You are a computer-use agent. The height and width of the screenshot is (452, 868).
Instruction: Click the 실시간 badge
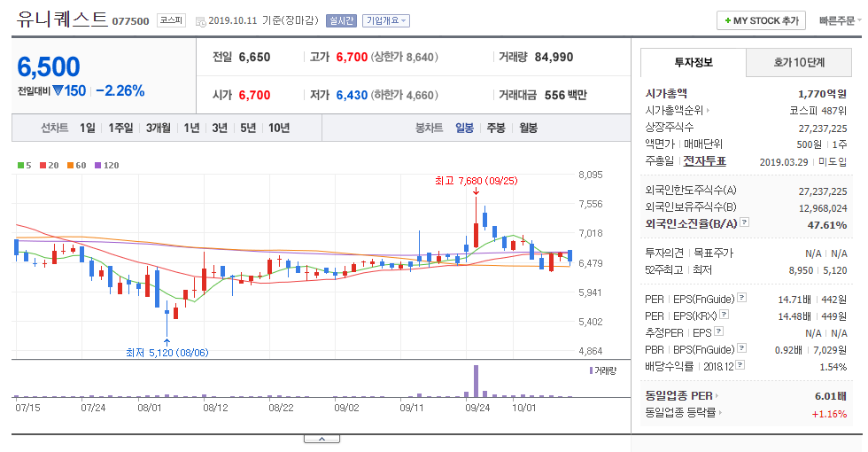point(341,21)
